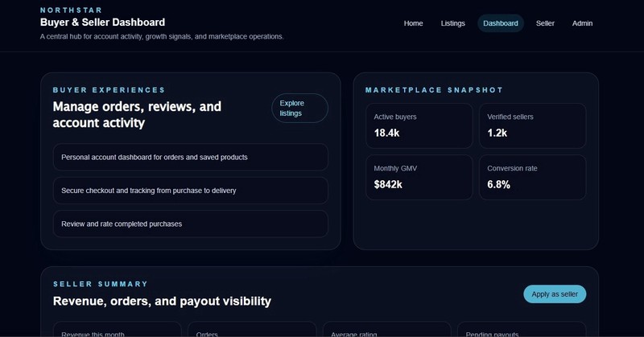
Task: Select 'Review and rate completed purchases' row
Action: tap(191, 224)
